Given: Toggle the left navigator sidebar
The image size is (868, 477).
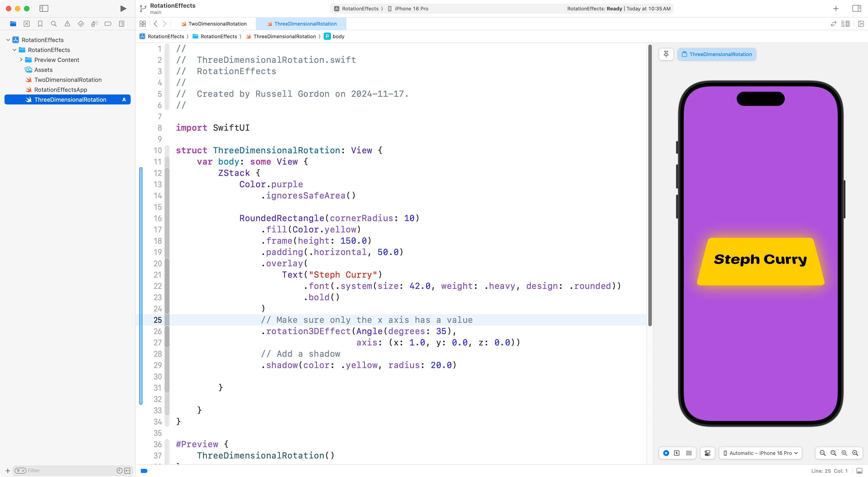Looking at the screenshot, I should tap(44, 8).
